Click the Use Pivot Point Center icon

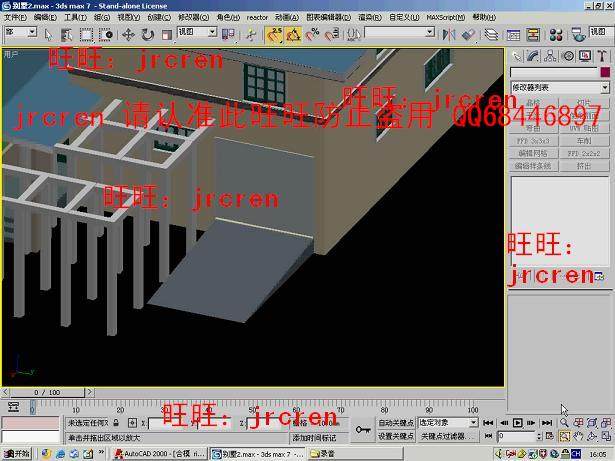point(228,35)
